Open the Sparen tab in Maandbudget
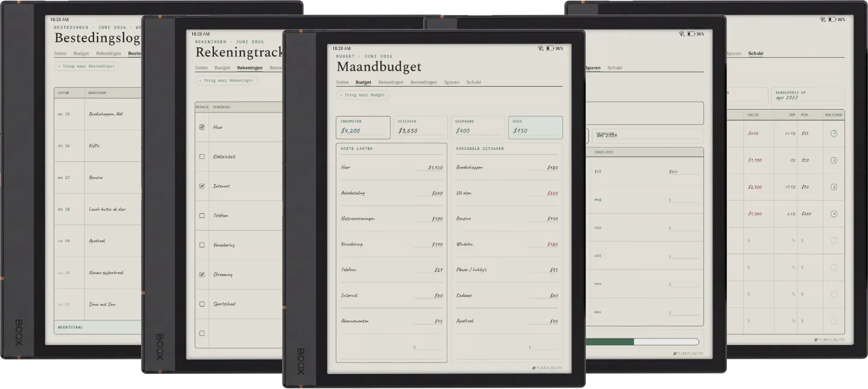Screen dimensions: 868x389 451,82
